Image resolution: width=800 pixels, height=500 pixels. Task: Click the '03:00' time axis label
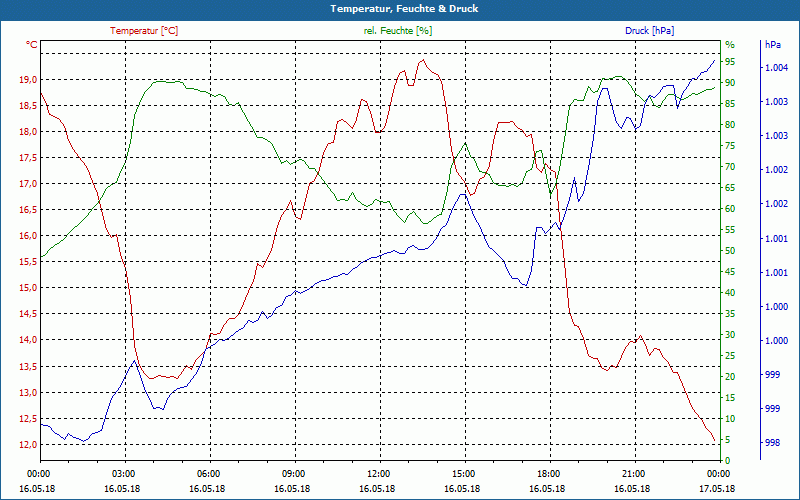pyautogui.click(x=122, y=473)
